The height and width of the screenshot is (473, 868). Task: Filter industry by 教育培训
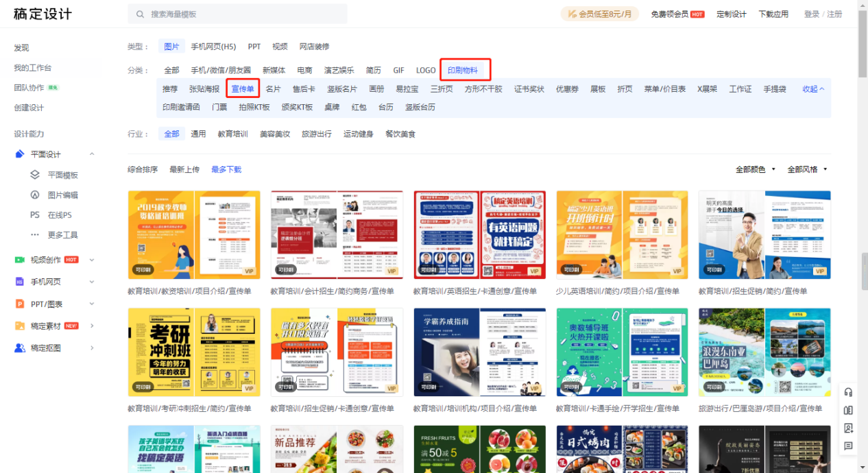232,134
